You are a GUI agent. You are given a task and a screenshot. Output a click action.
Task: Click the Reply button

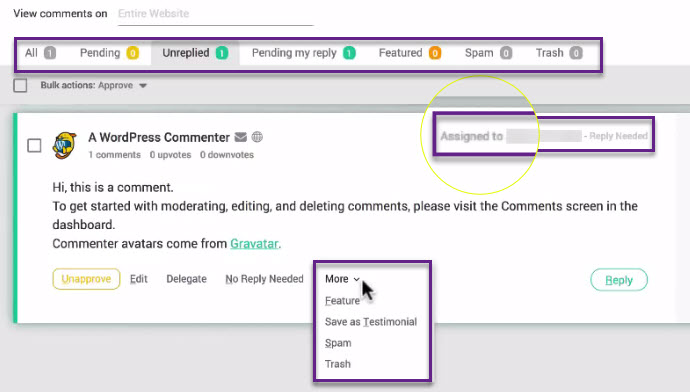click(619, 280)
